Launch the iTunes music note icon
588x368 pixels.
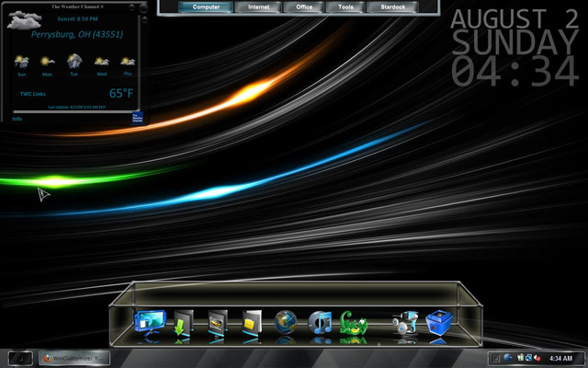click(320, 323)
